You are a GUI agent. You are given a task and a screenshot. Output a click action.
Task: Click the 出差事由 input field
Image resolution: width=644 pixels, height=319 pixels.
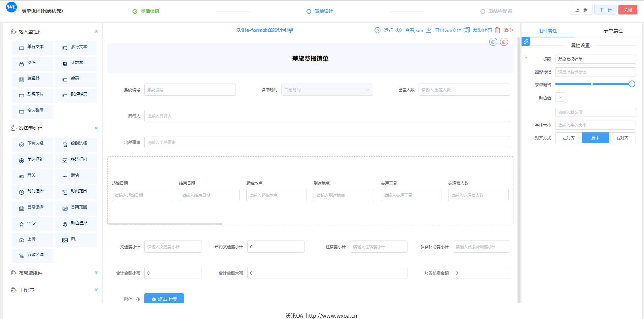[x=327, y=142]
